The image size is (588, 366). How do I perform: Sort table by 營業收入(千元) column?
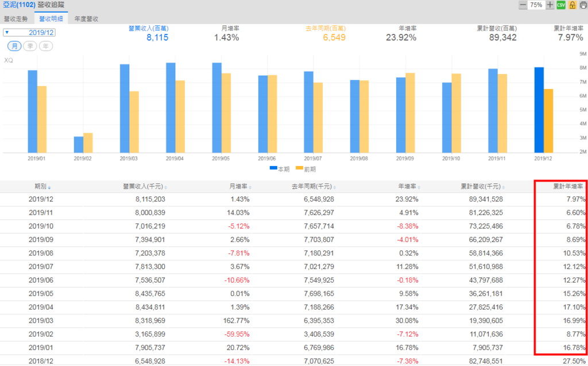[145, 187]
